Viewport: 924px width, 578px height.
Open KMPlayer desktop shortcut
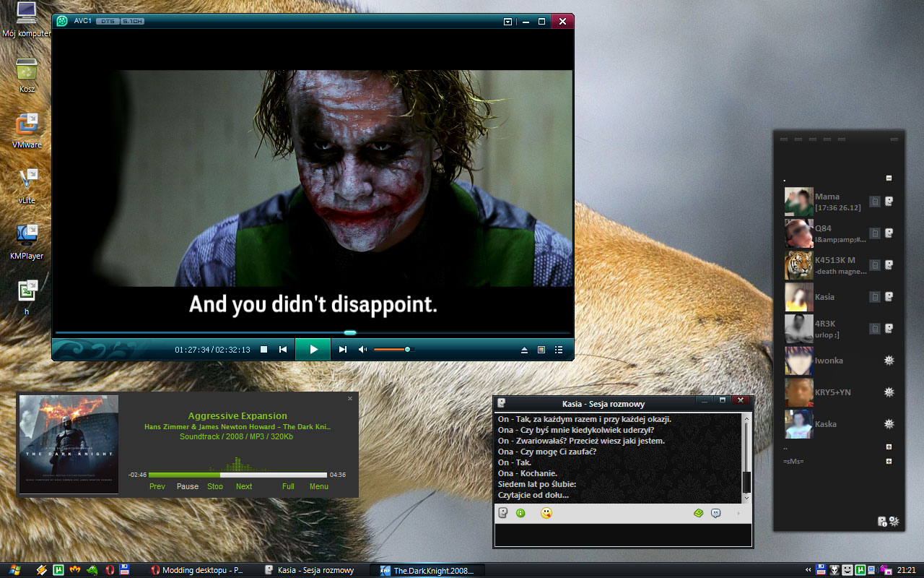(27, 242)
